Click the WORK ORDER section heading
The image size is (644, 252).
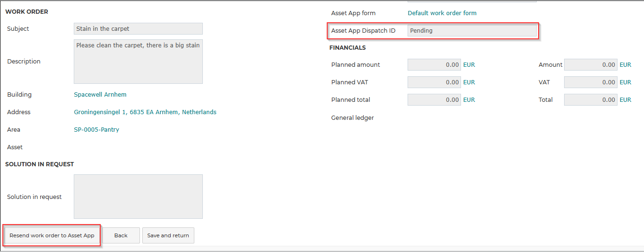coord(26,12)
